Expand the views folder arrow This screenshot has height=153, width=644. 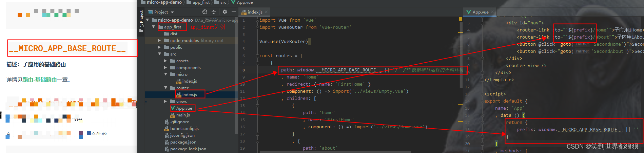[x=165, y=101]
